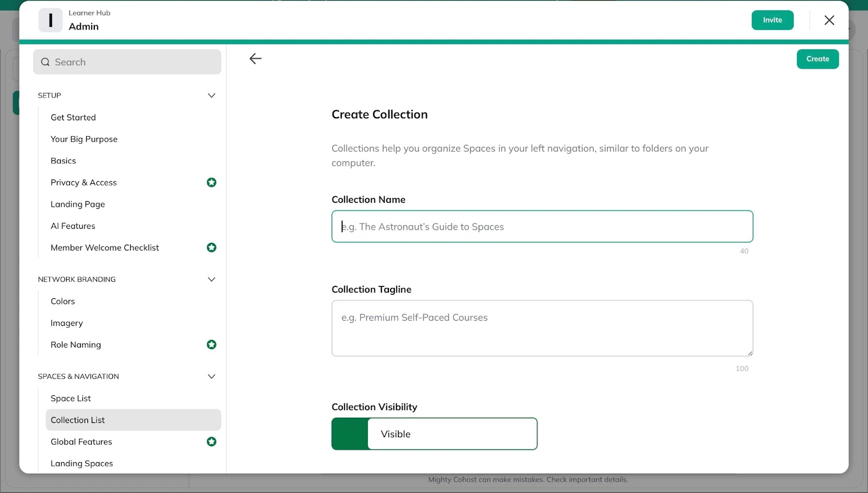The height and width of the screenshot is (493, 868).
Task: Click the magnifier icon in the search box
Action: [x=46, y=62]
